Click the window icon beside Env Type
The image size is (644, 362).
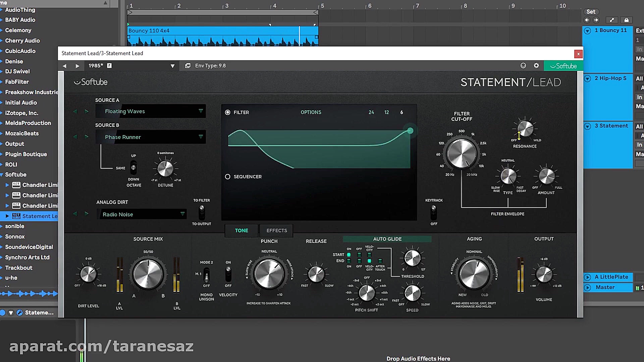coord(188,66)
